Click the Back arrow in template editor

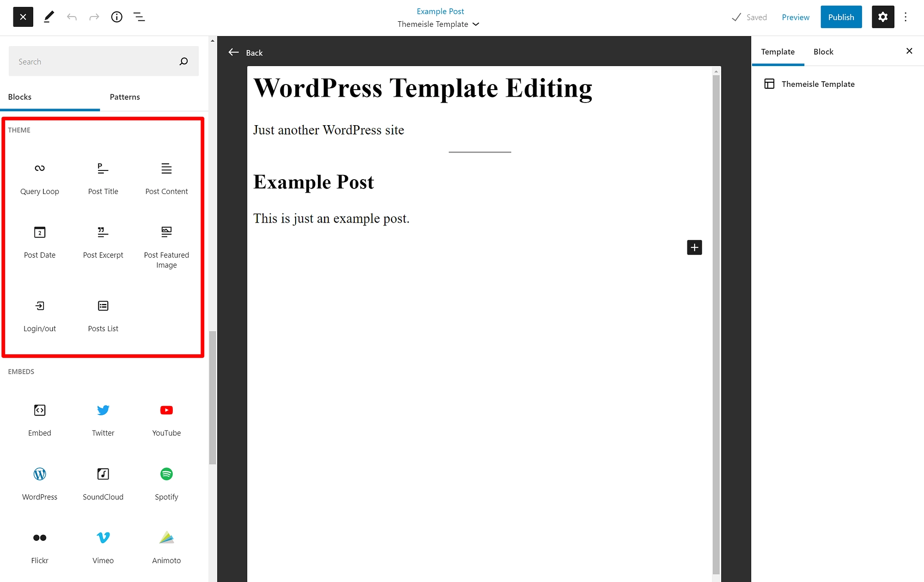[233, 52]
